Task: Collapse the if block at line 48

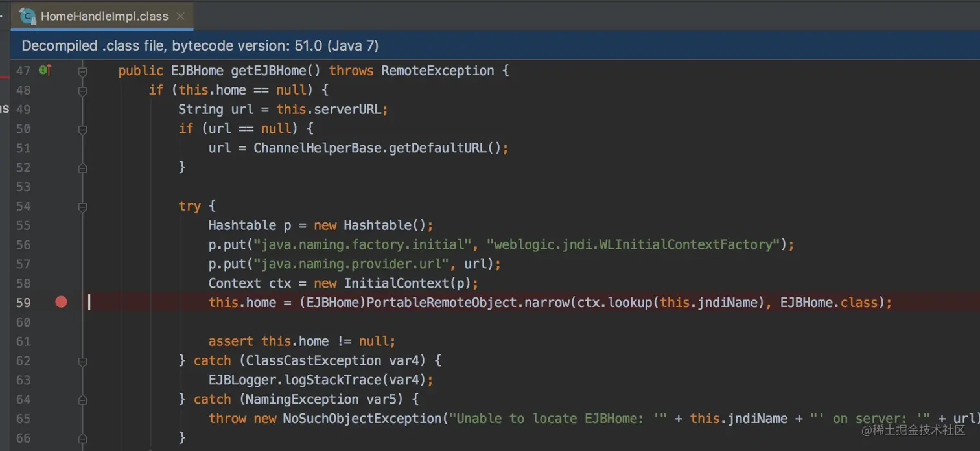Action: tap(82, 90)
